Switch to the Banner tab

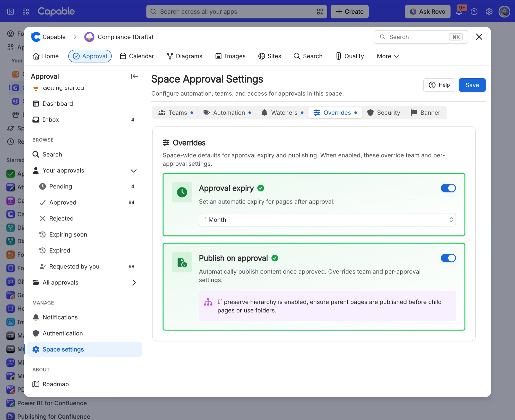[426, 113]
